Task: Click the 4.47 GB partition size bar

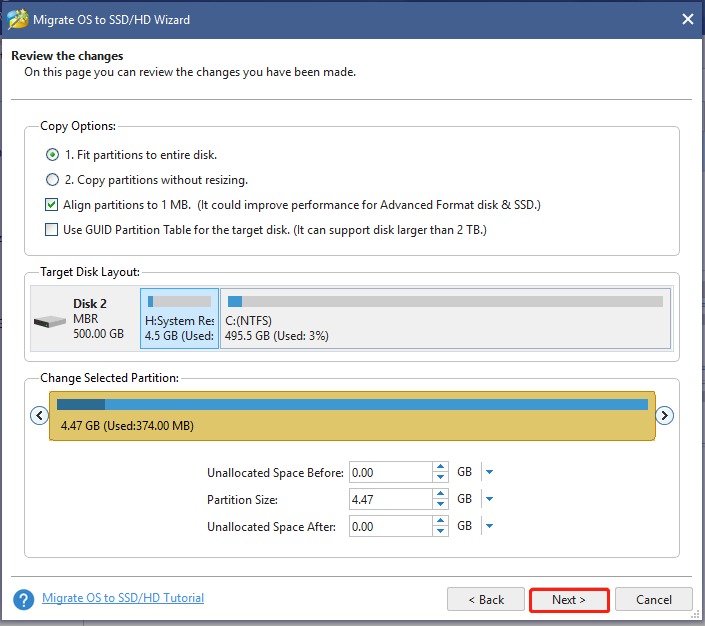Action: (352, 416)
